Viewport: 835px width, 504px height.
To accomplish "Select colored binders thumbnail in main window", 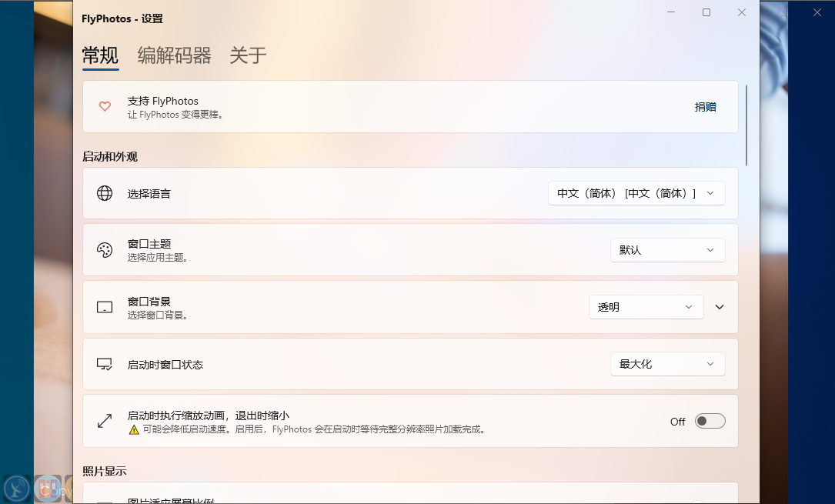I will pos(48,489).
